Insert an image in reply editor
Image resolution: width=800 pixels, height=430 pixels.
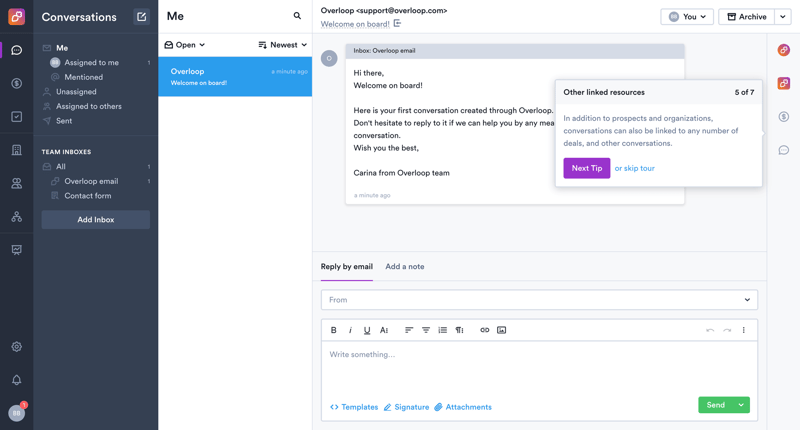point(502,330)
